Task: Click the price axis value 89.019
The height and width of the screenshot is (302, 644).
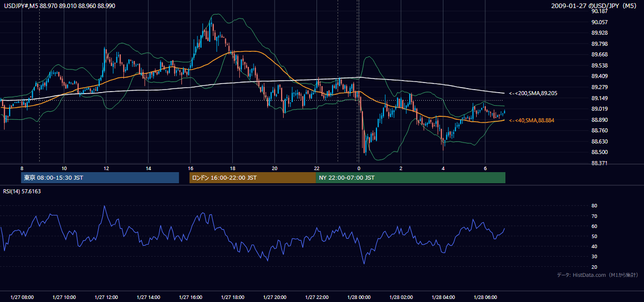Action: 600,109
